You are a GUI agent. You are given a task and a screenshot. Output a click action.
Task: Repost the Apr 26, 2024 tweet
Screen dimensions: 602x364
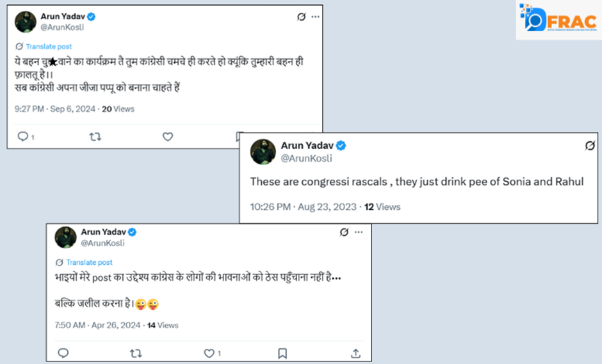136,352
